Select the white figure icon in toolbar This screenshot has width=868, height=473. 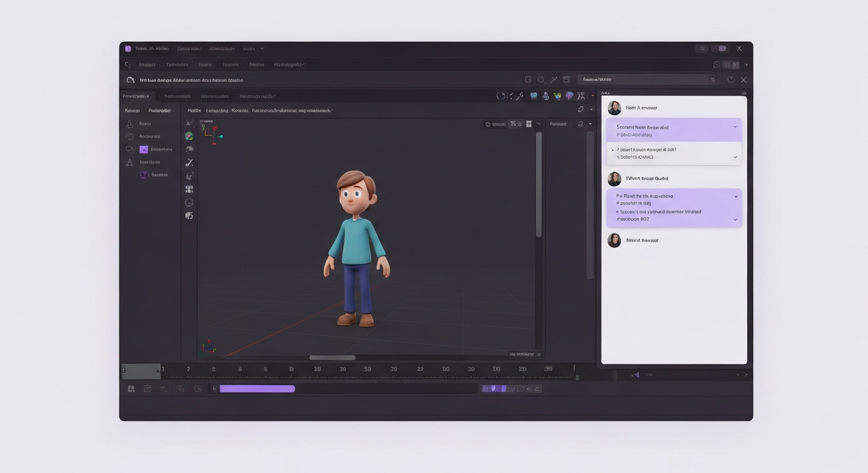[x=546, y=96]
